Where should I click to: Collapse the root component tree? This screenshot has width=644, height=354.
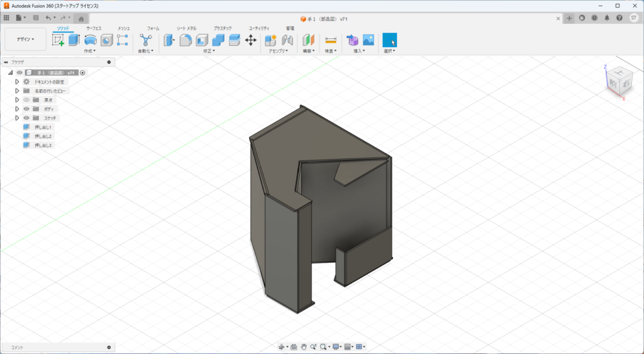[10, 73]
